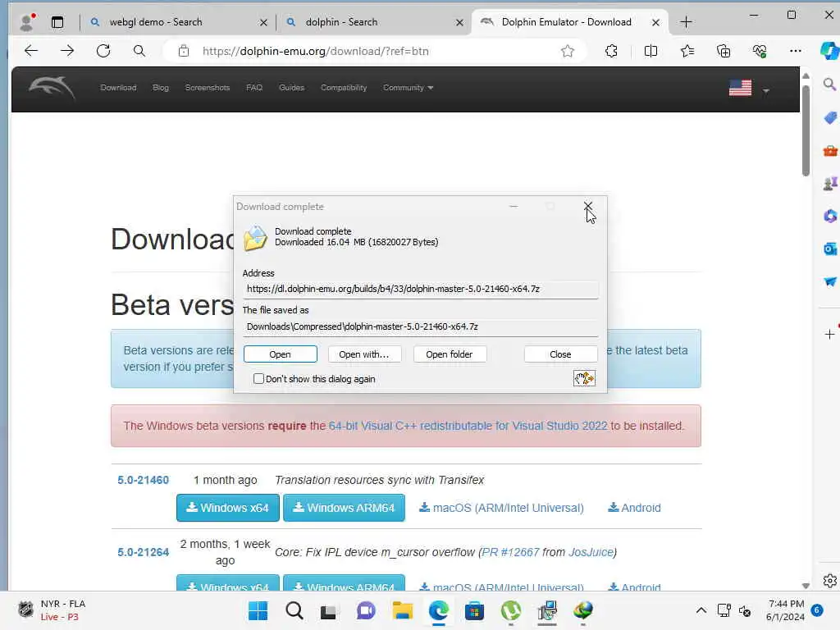This screenshot has width=840, height=630.
Task: Reload the Dolphin download page
Action: pos(103,51)
